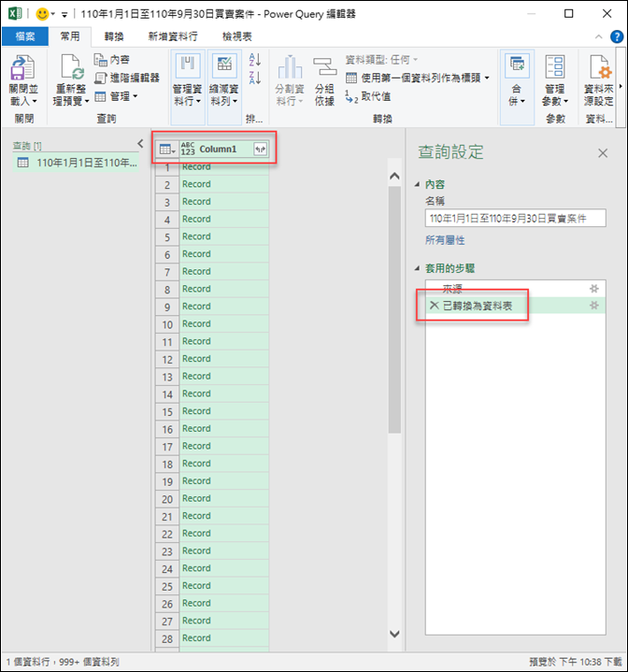Switch to the Transform (轉換) tab
The width and height of the screenshot is (628, 672).
[x=114, y=36]
